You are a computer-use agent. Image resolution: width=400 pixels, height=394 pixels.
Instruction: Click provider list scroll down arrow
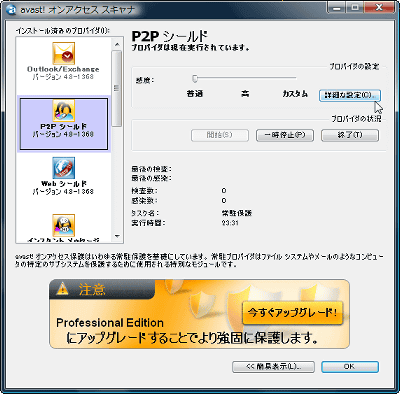pyautogui.click(x=117, y=236)
